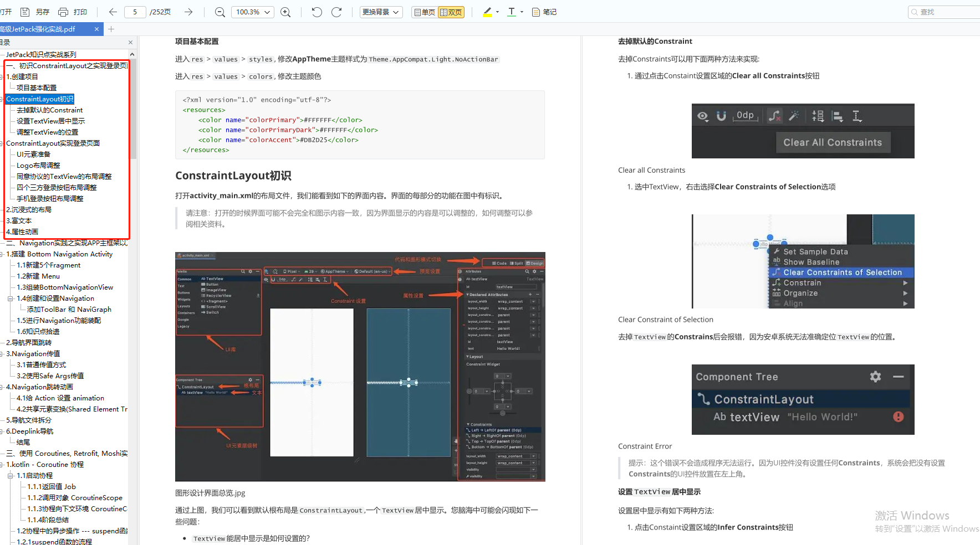Go to the previous page arrow
Image resolution: width=980 pixels, height=545 pixels.
[113, 12]
